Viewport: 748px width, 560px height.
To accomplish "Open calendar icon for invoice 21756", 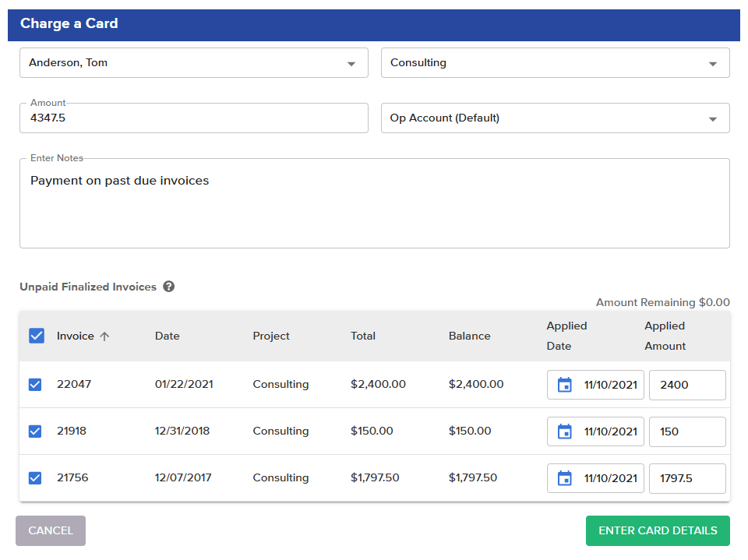I will pos(565,478).
